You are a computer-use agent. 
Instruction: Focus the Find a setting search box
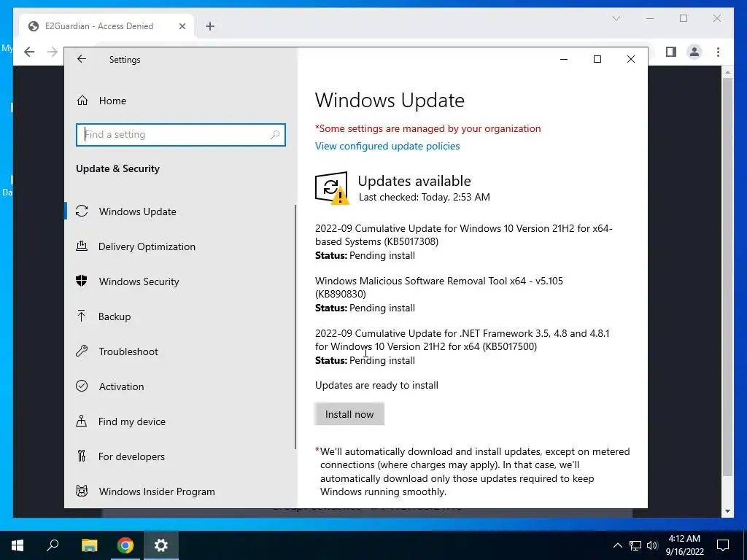[181, 135]
